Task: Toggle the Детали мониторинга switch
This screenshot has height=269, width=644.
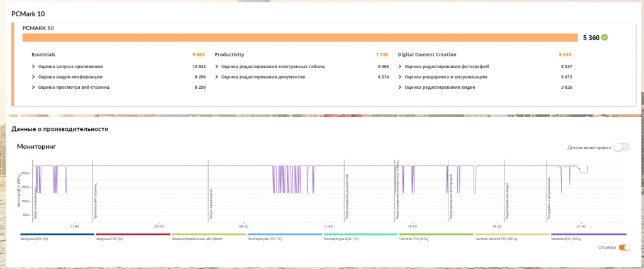Action: (x=621, y=147)
